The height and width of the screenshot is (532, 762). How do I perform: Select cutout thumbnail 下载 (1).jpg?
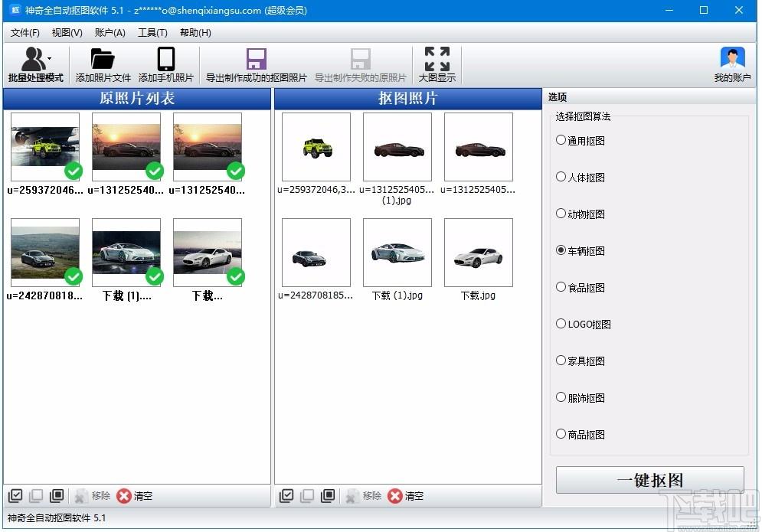point(397,252)
